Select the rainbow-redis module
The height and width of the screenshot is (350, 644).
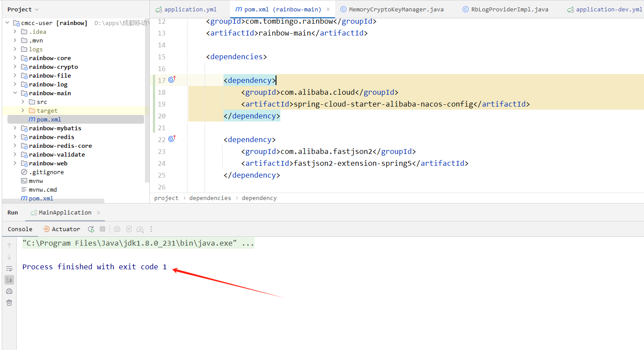(52, 137)
